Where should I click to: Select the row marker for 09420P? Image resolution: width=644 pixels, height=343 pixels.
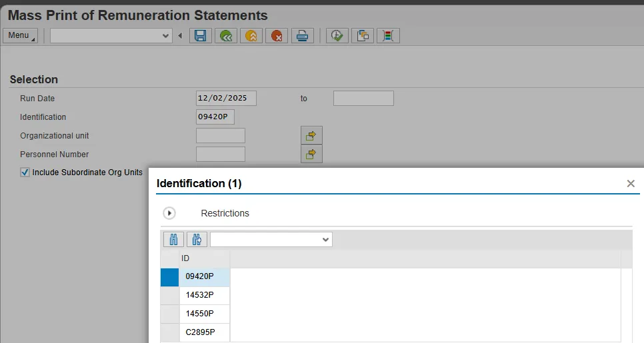[x=170, y=277]
